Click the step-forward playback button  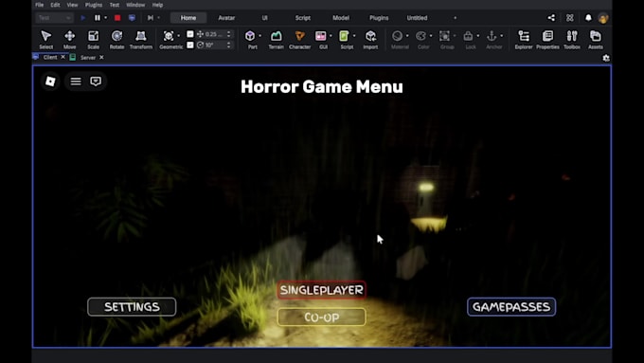pyautogui.click(x=151, y=18)
